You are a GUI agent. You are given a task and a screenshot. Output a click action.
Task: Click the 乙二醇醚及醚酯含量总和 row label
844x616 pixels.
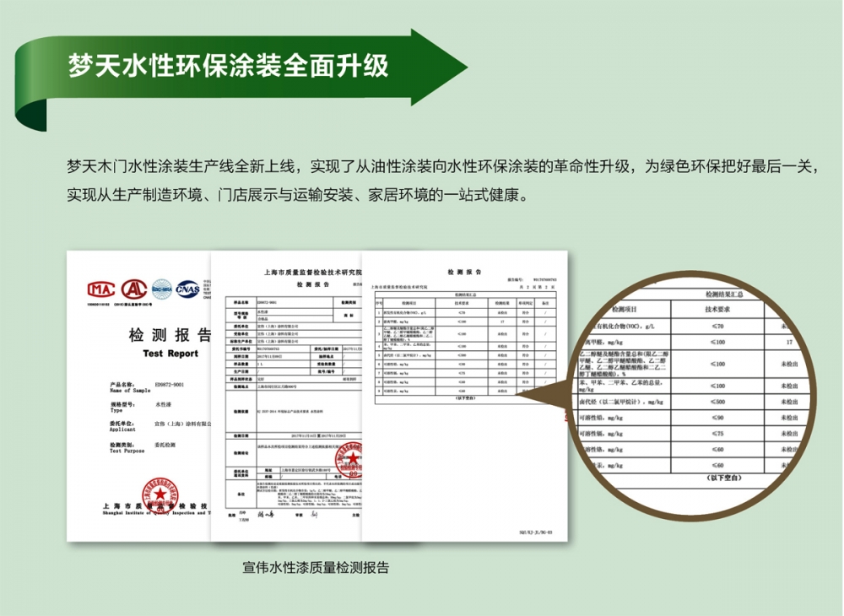tap(624, 364)
